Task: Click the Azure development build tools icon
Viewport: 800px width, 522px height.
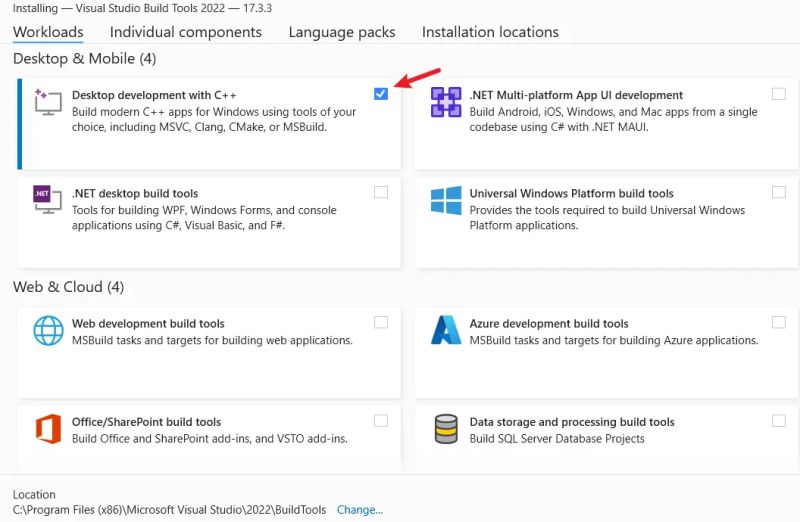Action: coord(445,330)
